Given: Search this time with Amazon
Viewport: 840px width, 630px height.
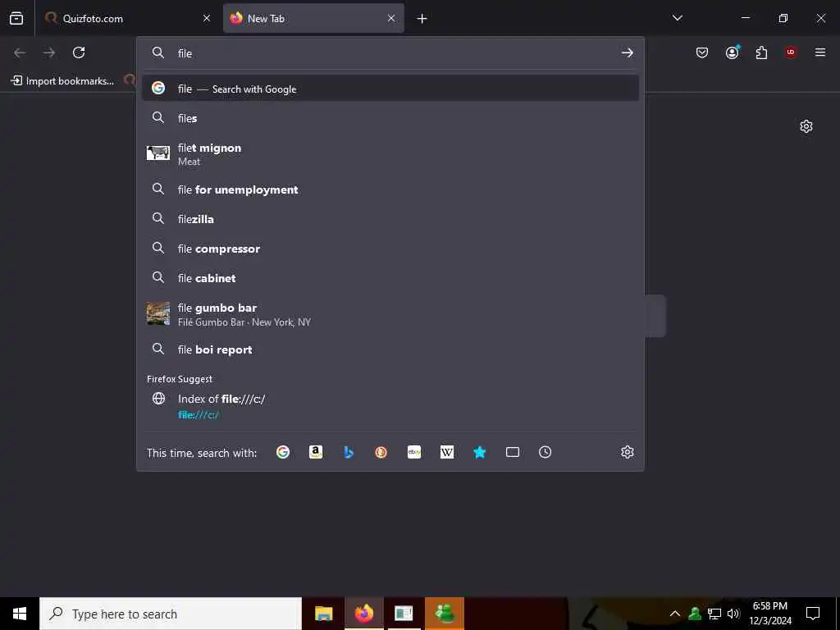Looking at the screenshot, I should [x=316, y=452].
